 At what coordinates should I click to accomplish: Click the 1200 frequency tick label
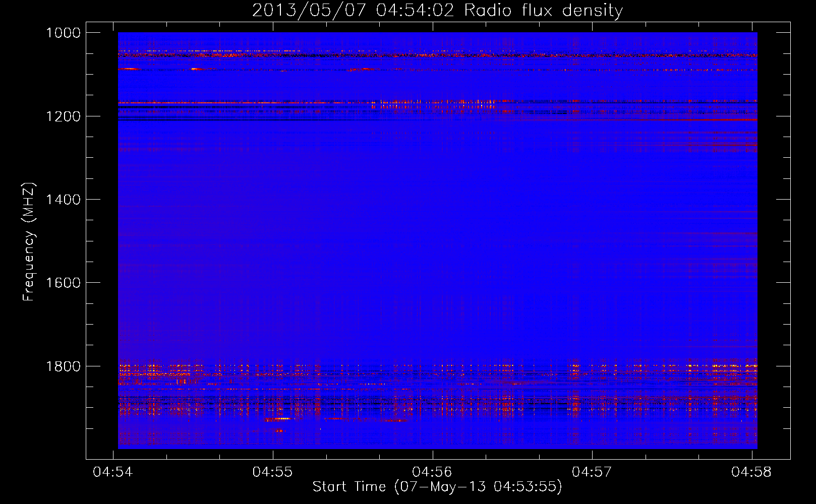(63, 116)
